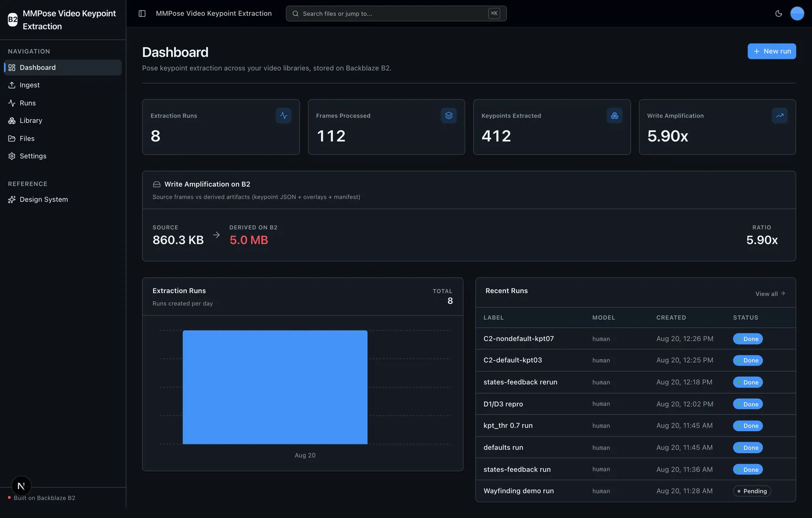Sort by the LABEL column header
This screenshot has width=812, height=518.
pos(493,318)
